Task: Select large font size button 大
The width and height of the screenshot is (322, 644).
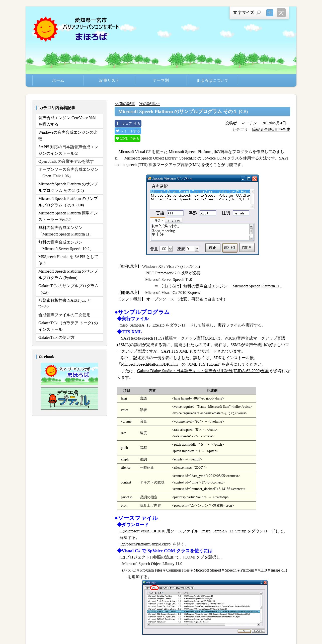Action: pyautogui.click(x=281, y=13)
